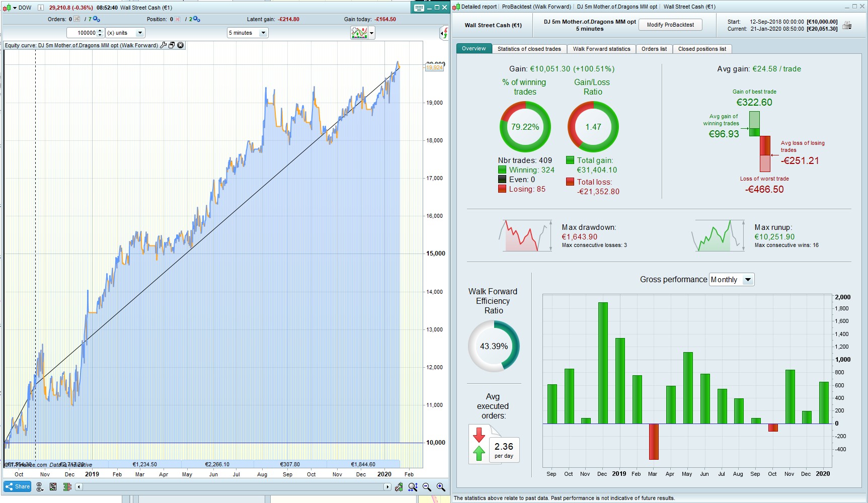
Task: Close all positions red X icon
Action: click(x=177, y=19)
